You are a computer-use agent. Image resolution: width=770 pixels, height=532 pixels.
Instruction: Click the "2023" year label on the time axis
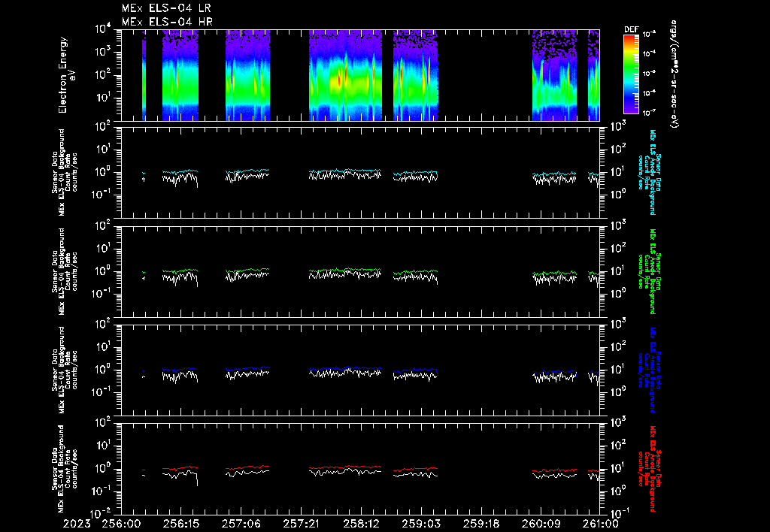77,524
